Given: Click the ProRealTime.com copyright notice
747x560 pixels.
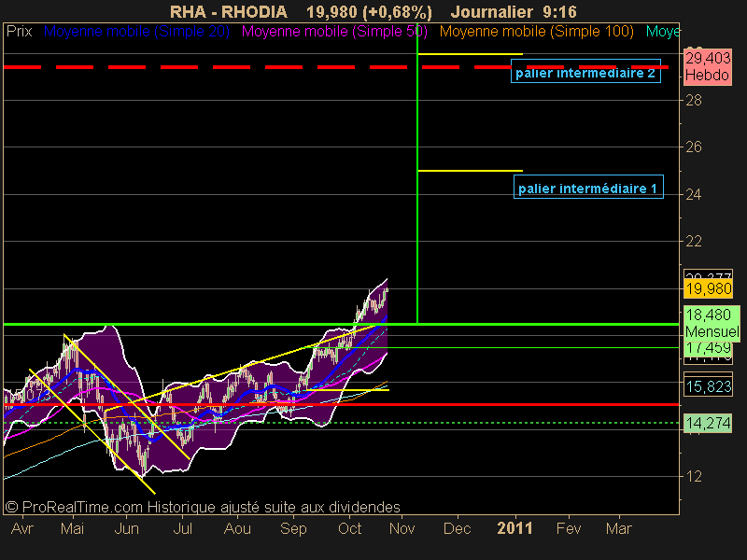Looking at the screenshot, I should pos(203,507).
